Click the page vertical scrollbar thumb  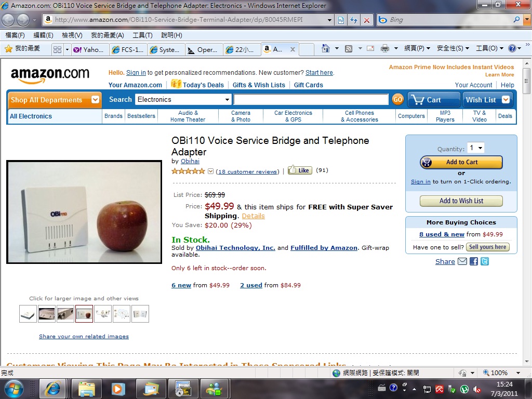point(527,81)
